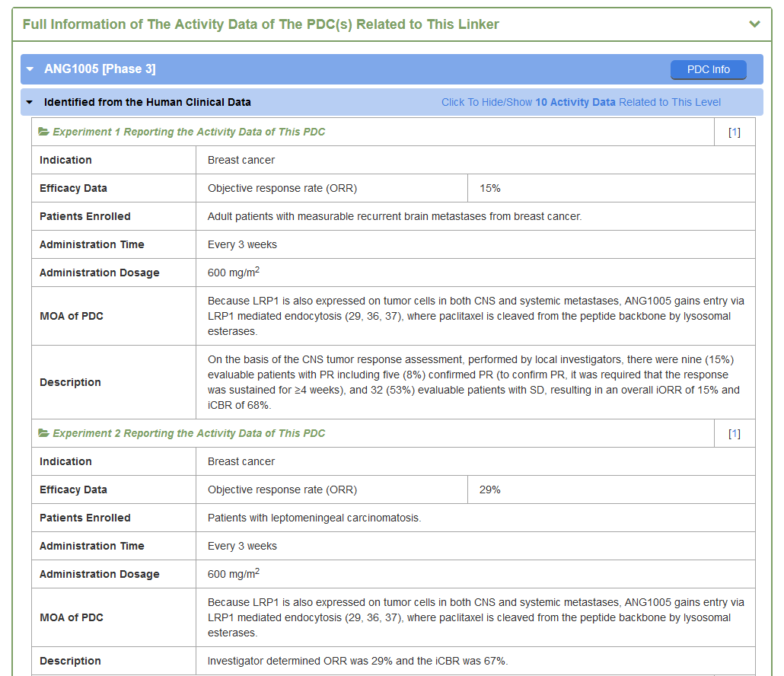784x676 pixels.
Task: Click the Experiment 2 Reporting heading
Action: point(189,433)
